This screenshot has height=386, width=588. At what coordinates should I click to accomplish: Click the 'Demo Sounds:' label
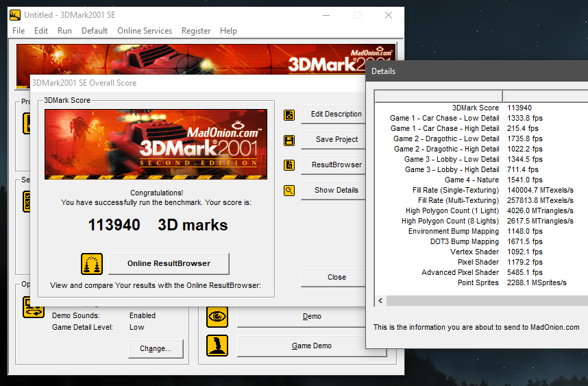coord(76,316)
